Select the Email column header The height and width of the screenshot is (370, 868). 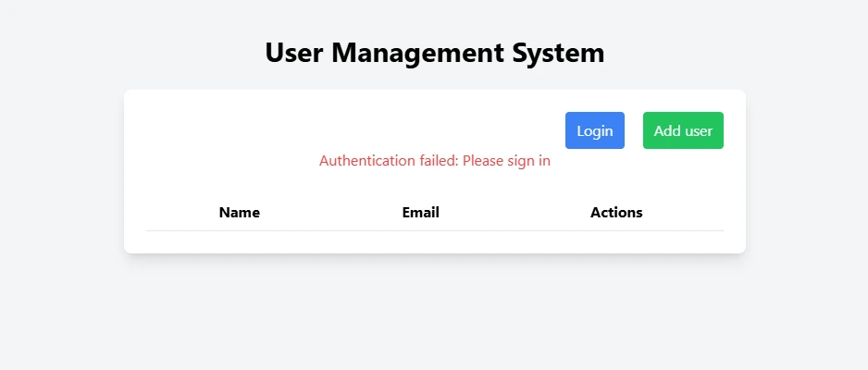coord(421,213)
